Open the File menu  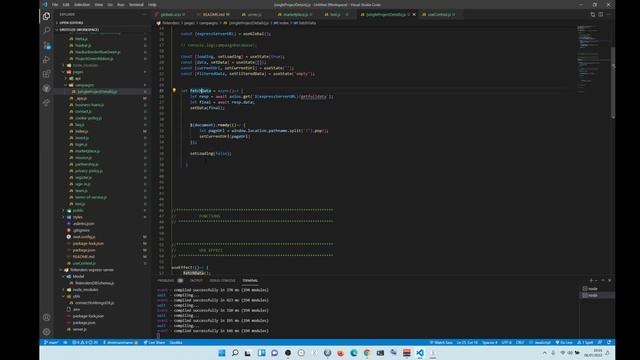tap(55, 4)
